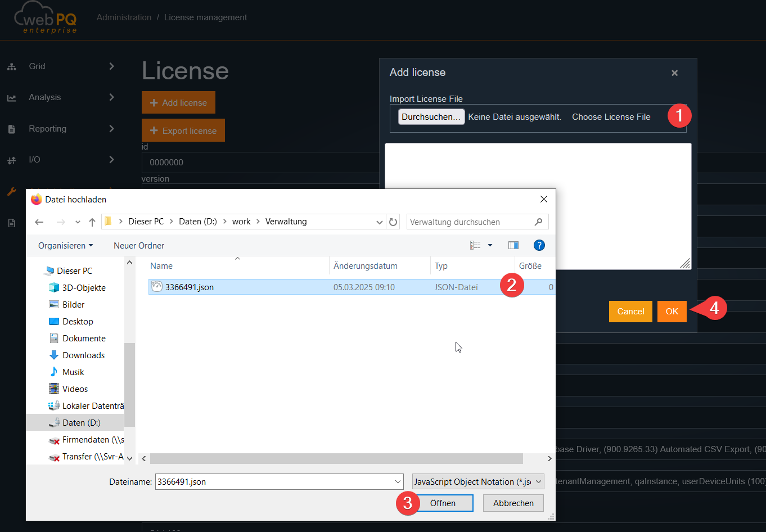
Task: Open Analysis in the sidebar
Action: tap(45, 97)
